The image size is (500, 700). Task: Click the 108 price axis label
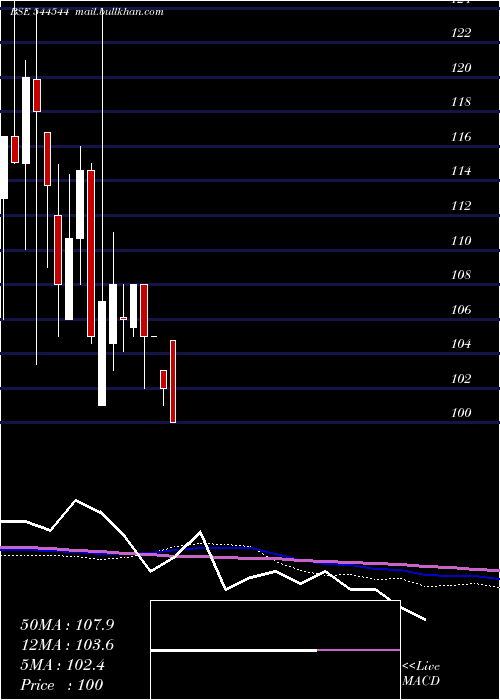(x=461, y=275)
